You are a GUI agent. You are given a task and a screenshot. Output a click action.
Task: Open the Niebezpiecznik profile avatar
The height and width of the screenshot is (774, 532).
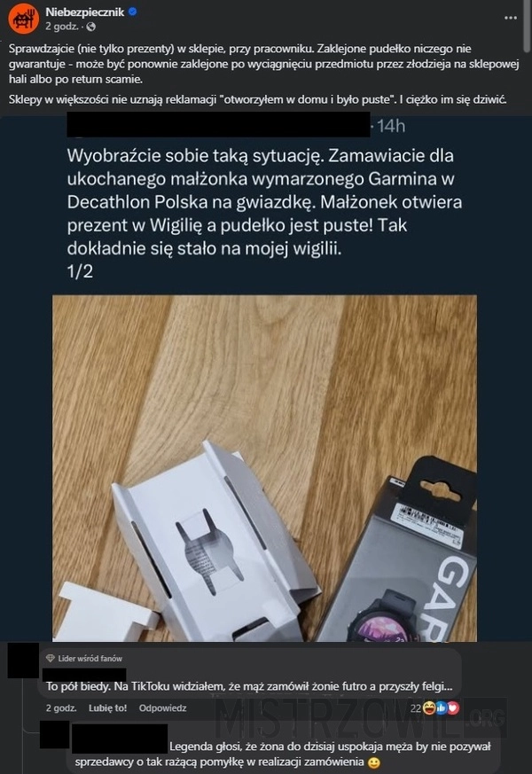(23, 19)
